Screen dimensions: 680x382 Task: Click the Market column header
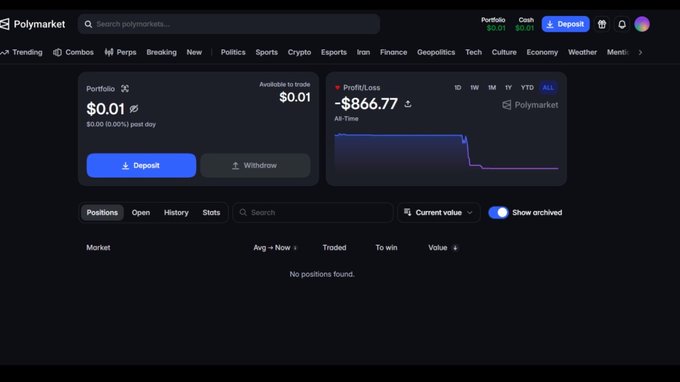click(x=98, y=248)
